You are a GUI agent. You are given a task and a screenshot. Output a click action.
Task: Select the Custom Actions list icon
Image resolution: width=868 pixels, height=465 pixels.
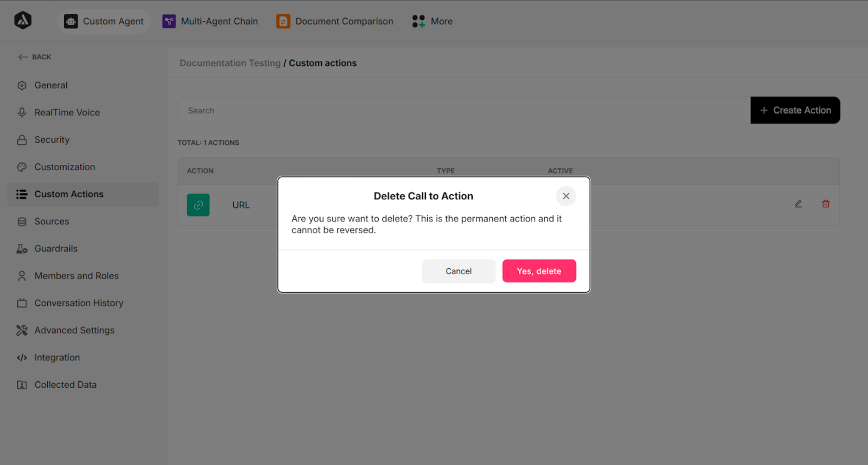click(x=22, y=194)
